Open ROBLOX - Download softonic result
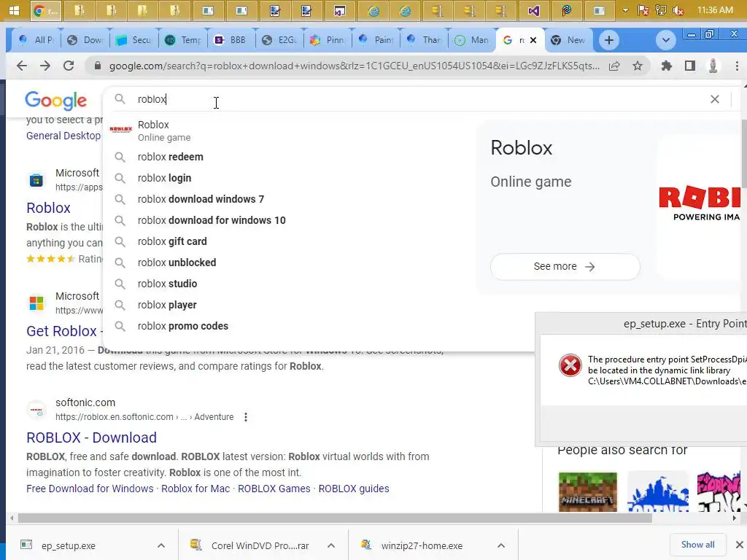 tap(91, 437)
